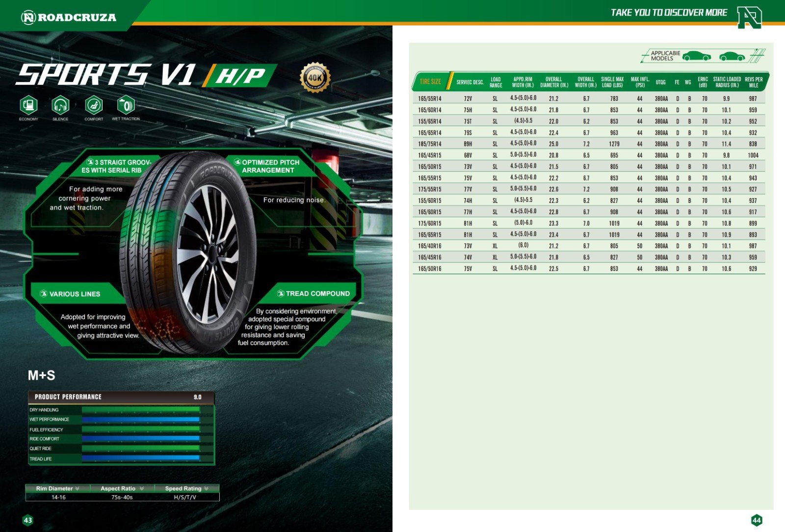785x532 pixels.
Task: Open the Speed Rating dropdown arrow
Action: pos(207,488)
